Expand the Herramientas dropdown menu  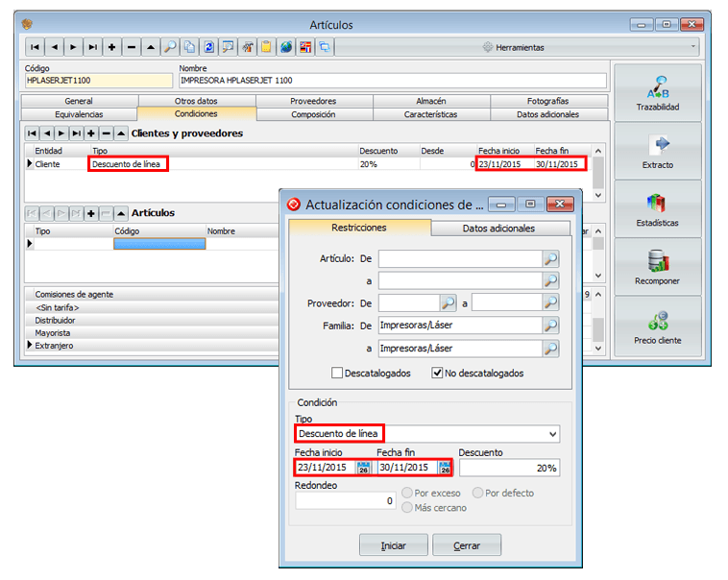click(x=694, y=46)
